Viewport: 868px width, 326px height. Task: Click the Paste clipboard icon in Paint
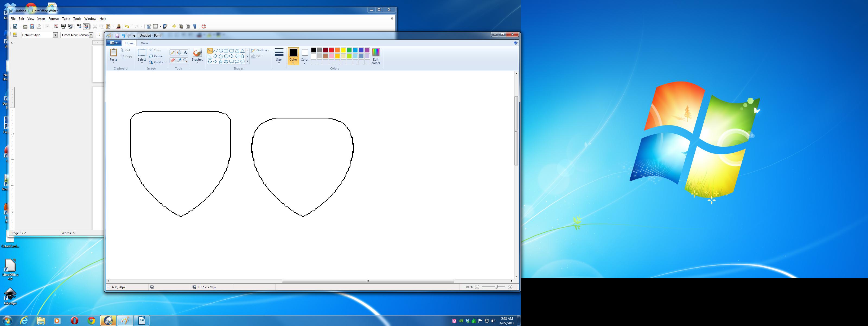pos(114,53)
